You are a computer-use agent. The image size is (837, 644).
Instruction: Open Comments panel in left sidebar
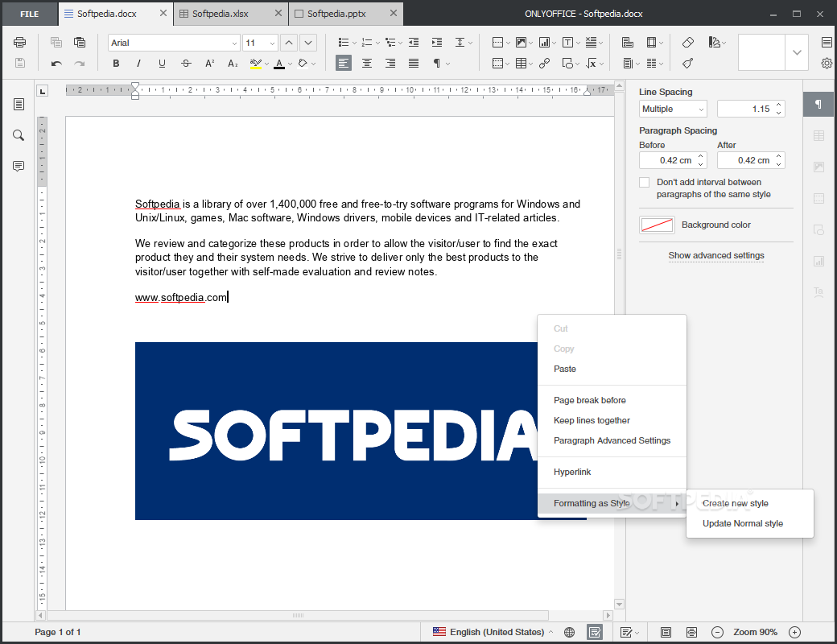19,167
